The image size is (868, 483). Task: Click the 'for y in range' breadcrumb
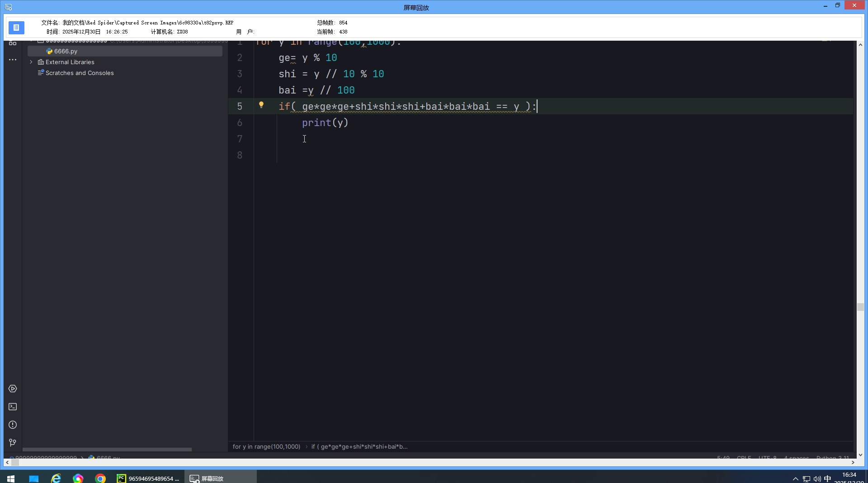pyautogui.click(x=266, y=446)
